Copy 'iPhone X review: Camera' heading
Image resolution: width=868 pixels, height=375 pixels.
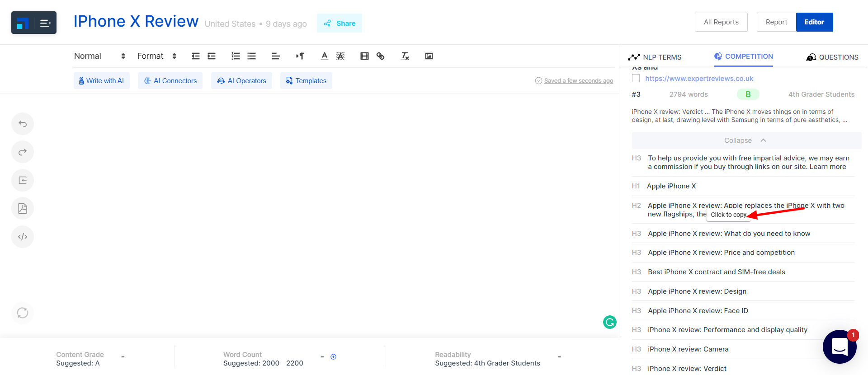[x=688, y=349]
